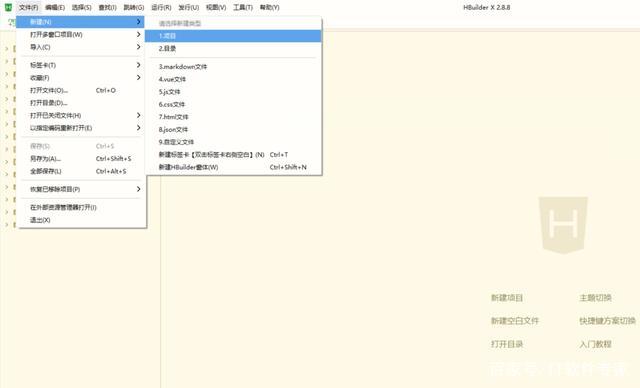The width and height of the screenshot is (640, 388).
Task: Select 另存为(A)... menu entry
Action: [x=80, y=159]
